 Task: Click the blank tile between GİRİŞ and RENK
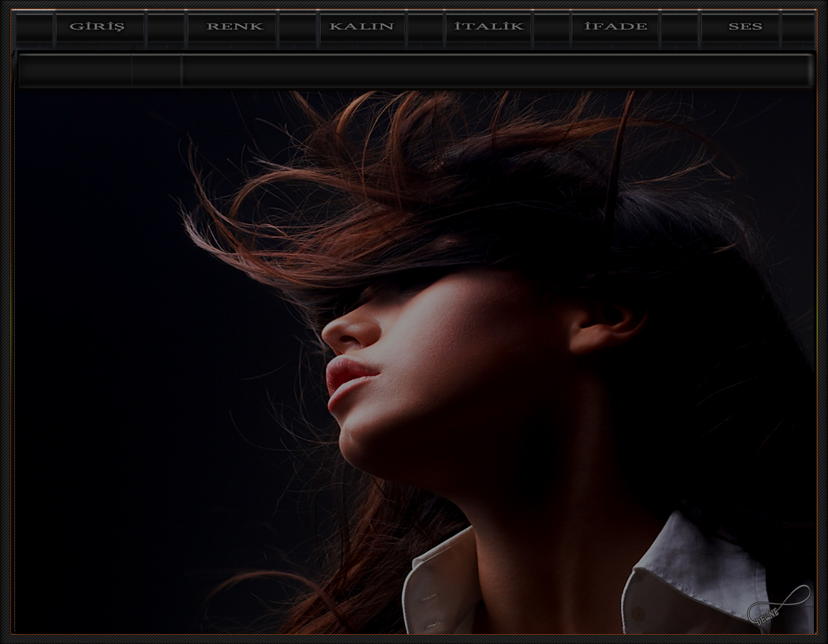[x=166, y=27]
